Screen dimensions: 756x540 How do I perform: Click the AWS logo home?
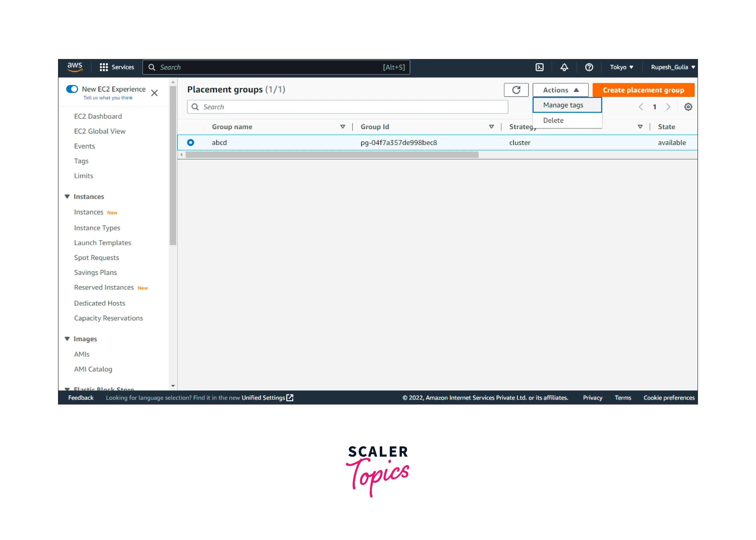pos(75,67)
